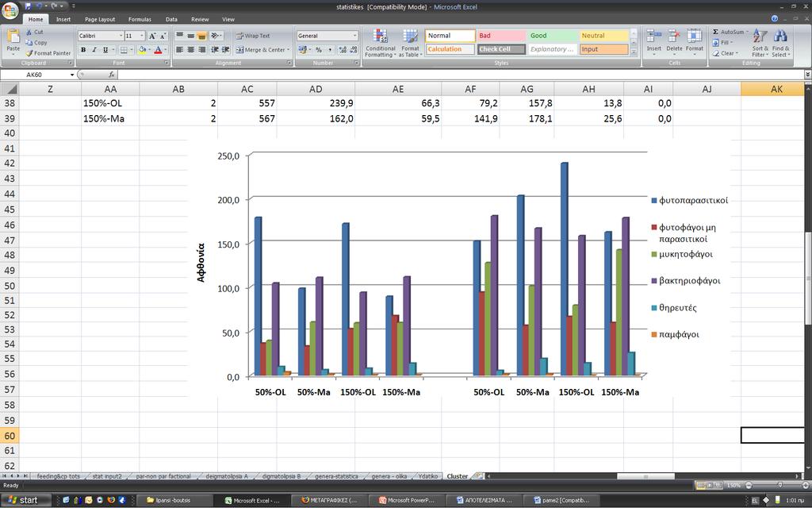
Task: Increase font size with Grow Font
Action: coord(152,36)
